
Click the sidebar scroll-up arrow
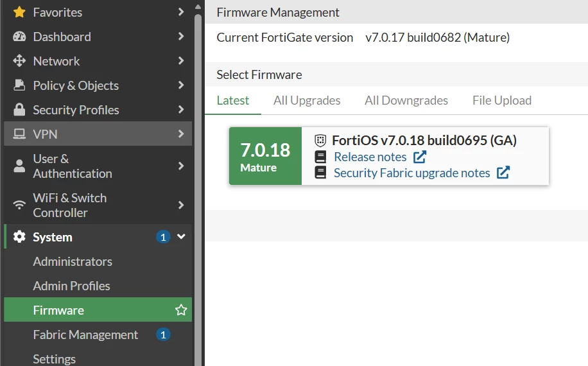coord(198,7)
